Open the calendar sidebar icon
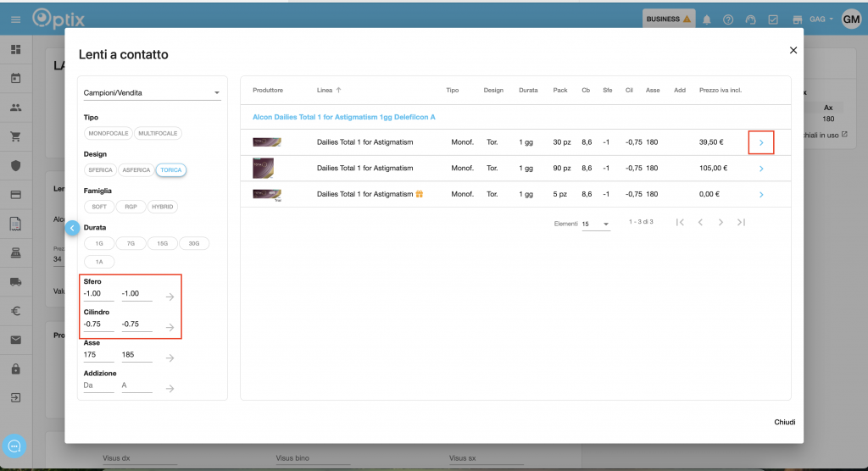 pyautogui.click(x=15, y=79)
